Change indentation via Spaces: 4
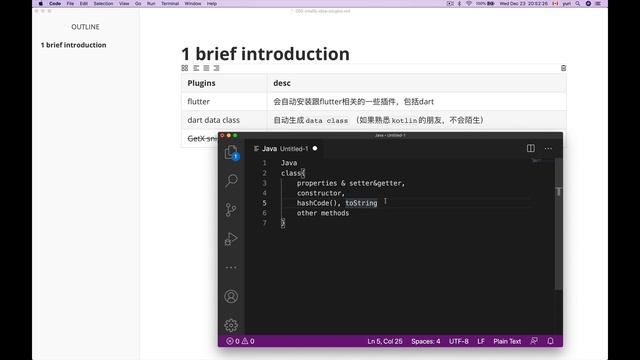The image size is (640, 360). (426, 341)
